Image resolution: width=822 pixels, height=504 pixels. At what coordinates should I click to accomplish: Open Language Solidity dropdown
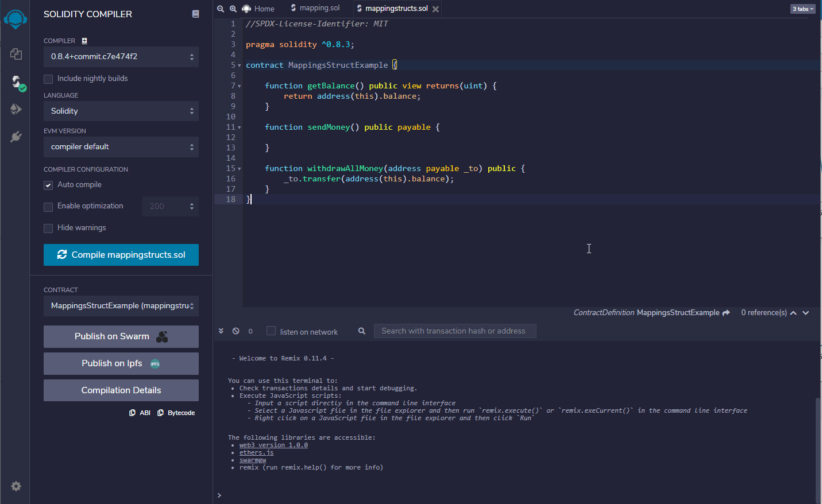point(121,111)
